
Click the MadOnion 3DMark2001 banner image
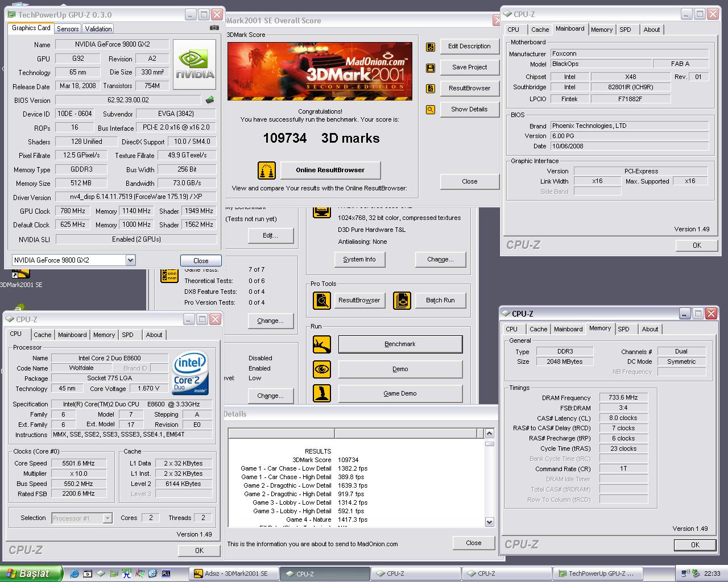pyautogui.click(x=320, y=71)
